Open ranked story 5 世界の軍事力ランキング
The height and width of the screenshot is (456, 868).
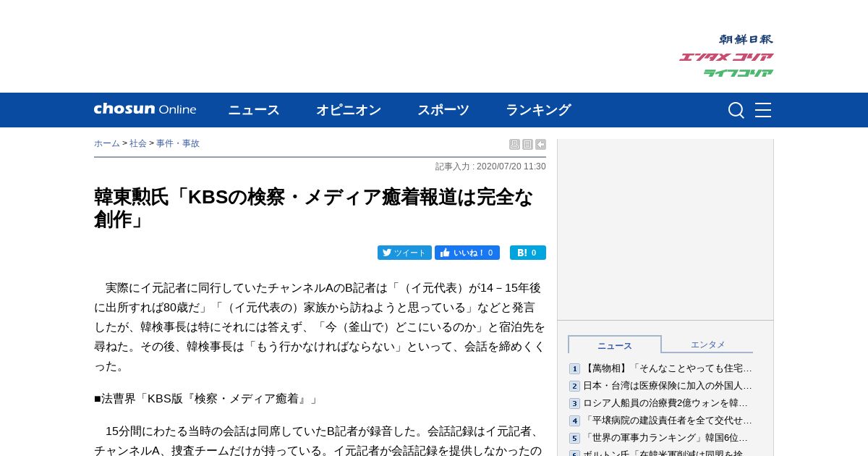coord(665,438)
